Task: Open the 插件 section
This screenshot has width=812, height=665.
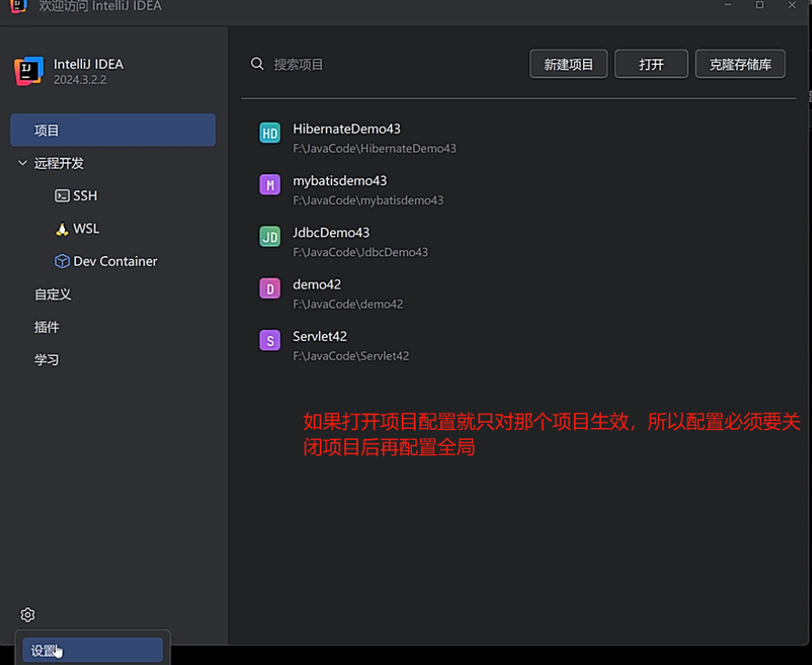Action: pos(47,327)
